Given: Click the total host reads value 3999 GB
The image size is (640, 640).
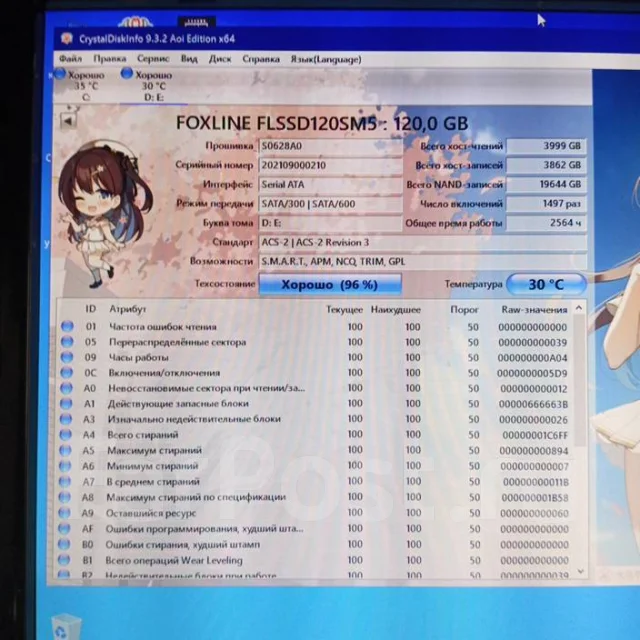Looking at the screenshot, I should tap(546, 146).
